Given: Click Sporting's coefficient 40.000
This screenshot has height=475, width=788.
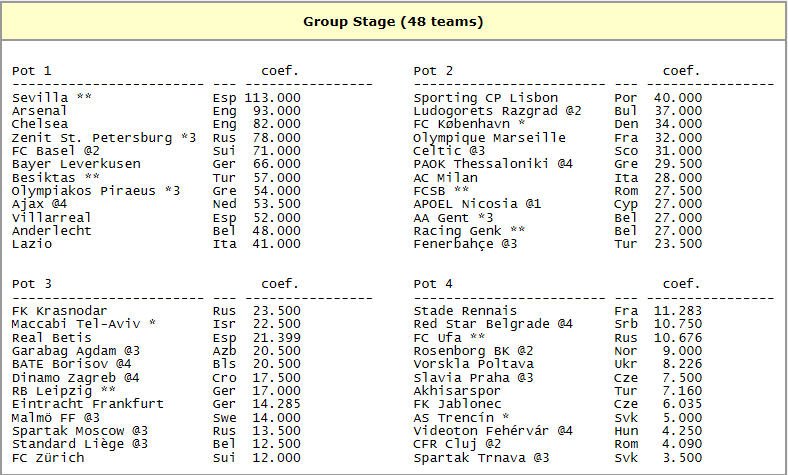Looking at the screenshot, I should [x=678, y=98].
